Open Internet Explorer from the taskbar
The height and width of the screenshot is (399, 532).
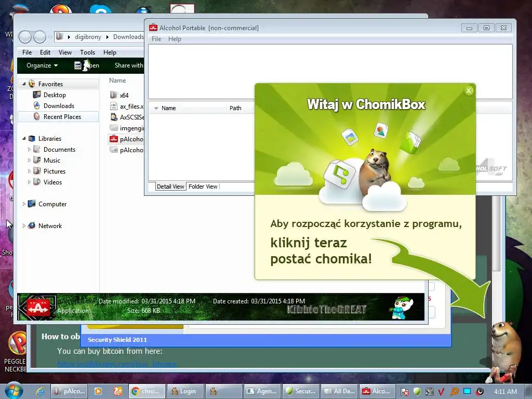point(40,391)
